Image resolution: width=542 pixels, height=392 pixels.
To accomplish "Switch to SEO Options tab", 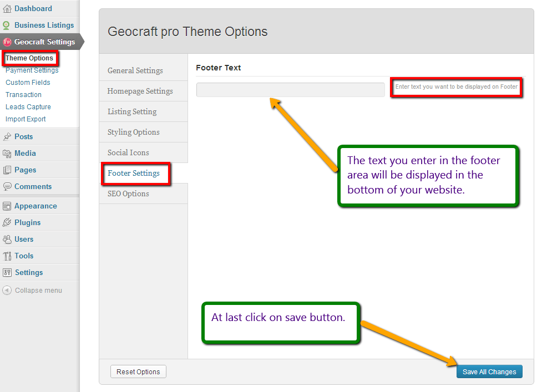I will coord(144,194).
